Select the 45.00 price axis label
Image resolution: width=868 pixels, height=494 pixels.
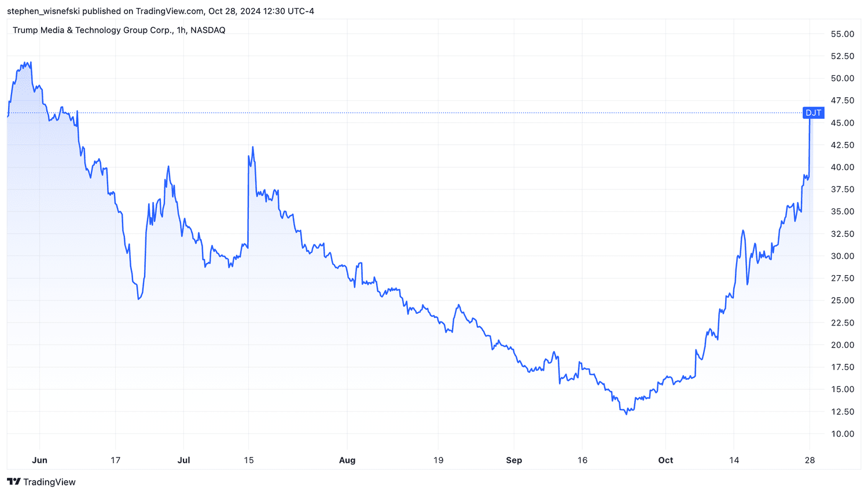point(843,123)
